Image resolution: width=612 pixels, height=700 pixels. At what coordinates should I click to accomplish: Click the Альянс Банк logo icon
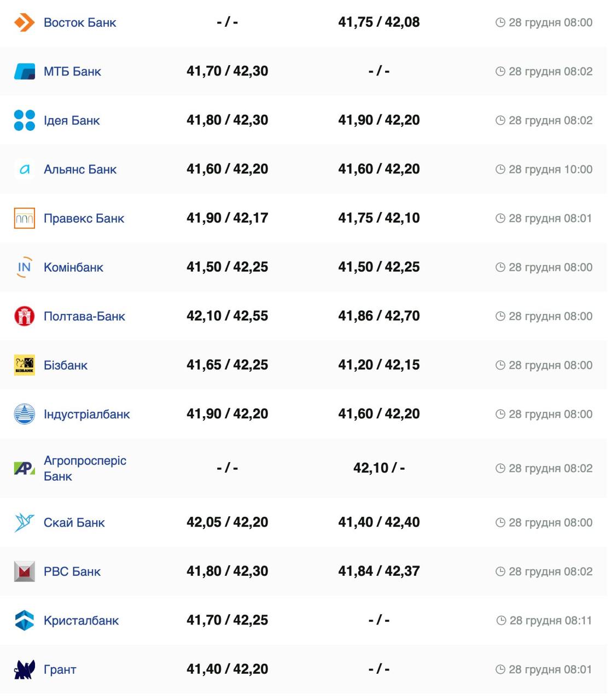point(24,170)
